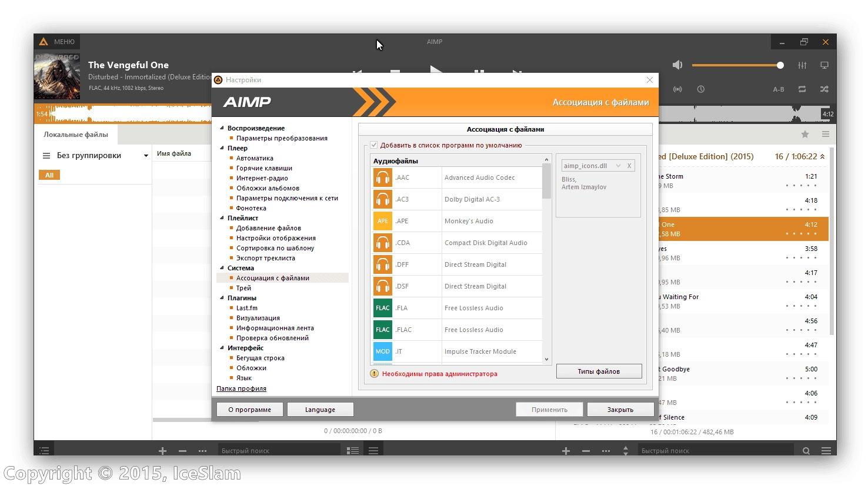Click the volume slider handle
The image size is (868, 486).
780,65
